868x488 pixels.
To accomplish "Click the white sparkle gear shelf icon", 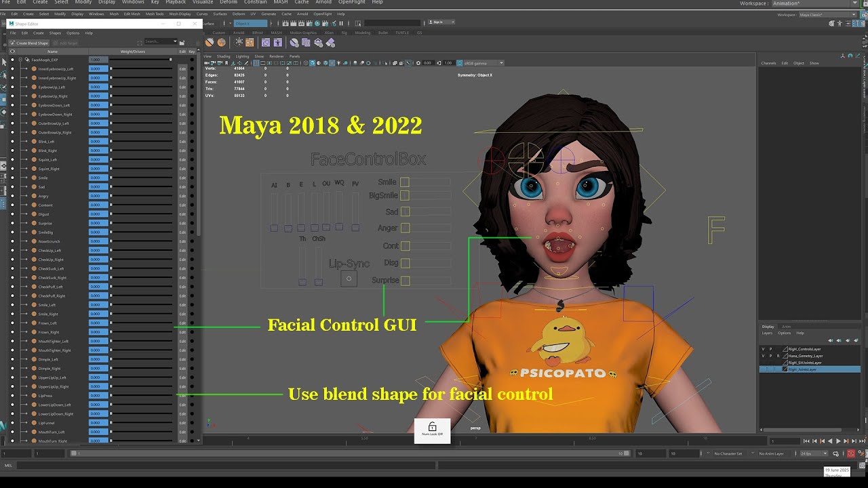I will click(x=240, y=43).
